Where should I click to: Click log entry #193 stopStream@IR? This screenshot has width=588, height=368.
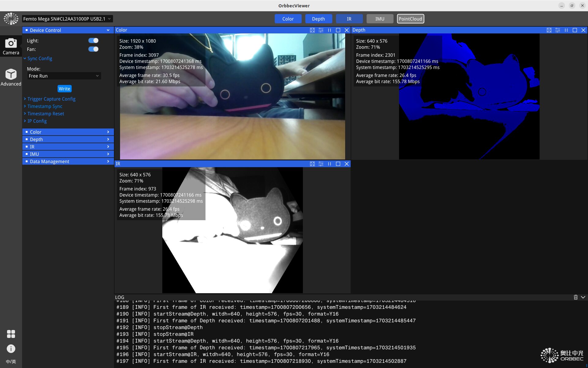coord(155,334)
